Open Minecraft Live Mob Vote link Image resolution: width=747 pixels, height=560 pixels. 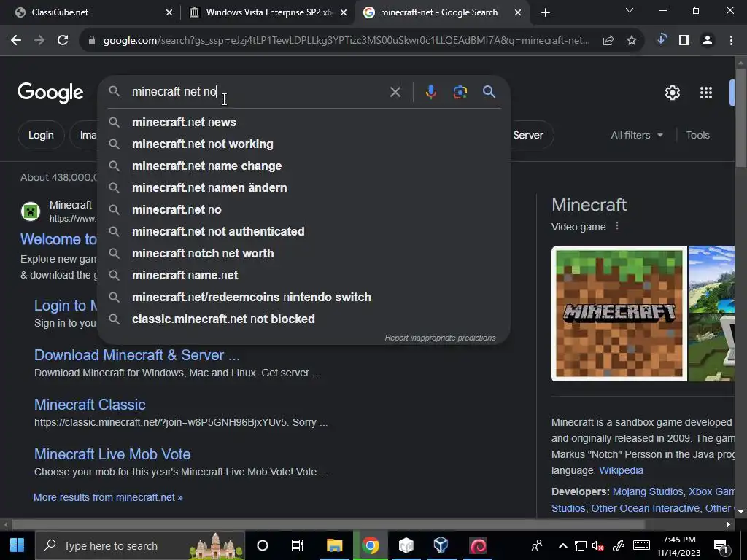click(112, 454)
